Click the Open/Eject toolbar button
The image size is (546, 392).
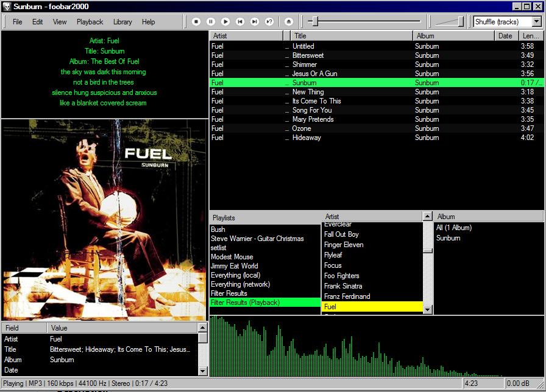[289, 21]
